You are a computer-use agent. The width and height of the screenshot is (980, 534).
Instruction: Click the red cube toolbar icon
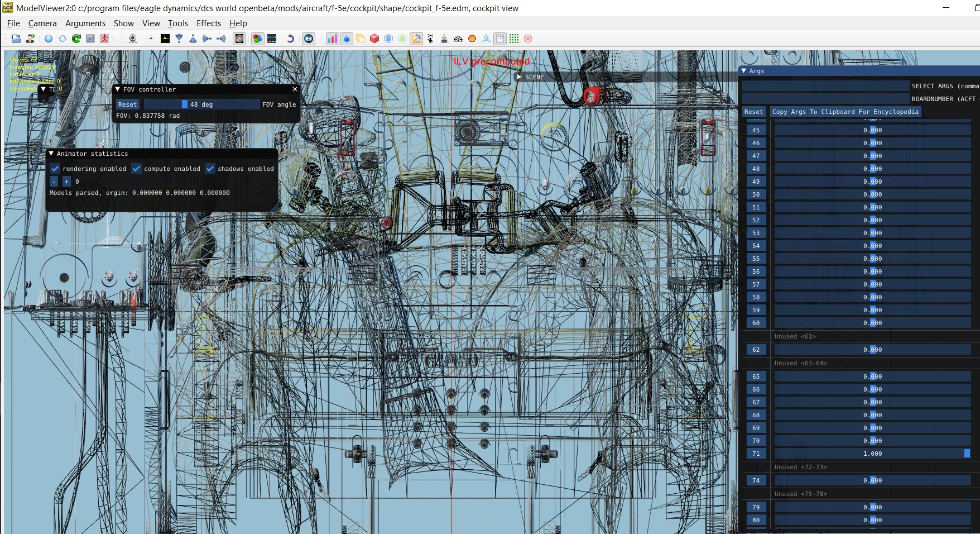point(374,39)
